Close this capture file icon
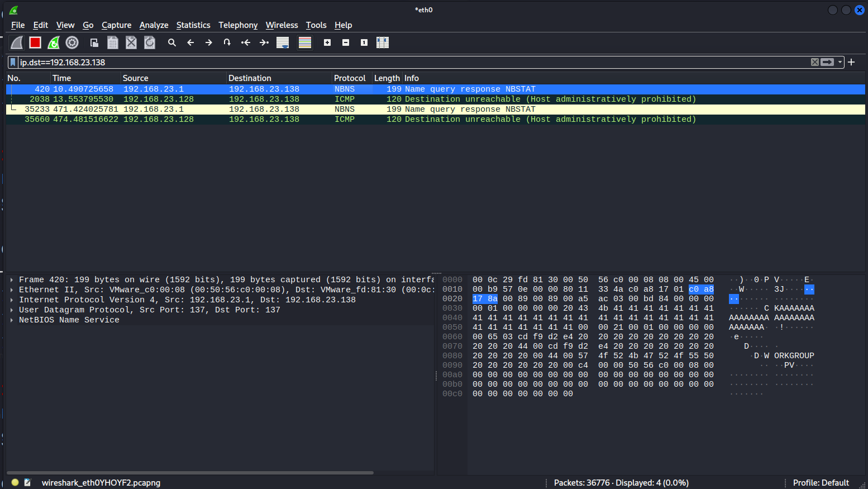Viewport: 868px width, 489px height. point(131,42)
